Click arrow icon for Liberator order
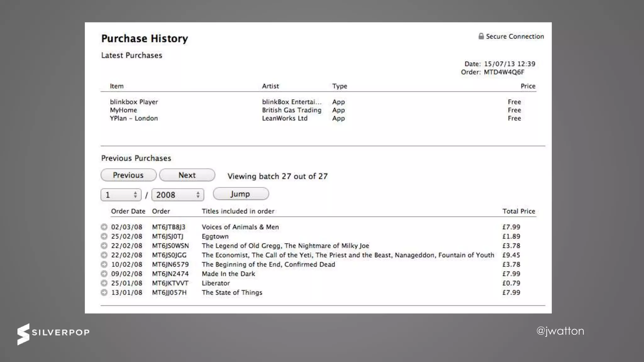 point(104,283)
